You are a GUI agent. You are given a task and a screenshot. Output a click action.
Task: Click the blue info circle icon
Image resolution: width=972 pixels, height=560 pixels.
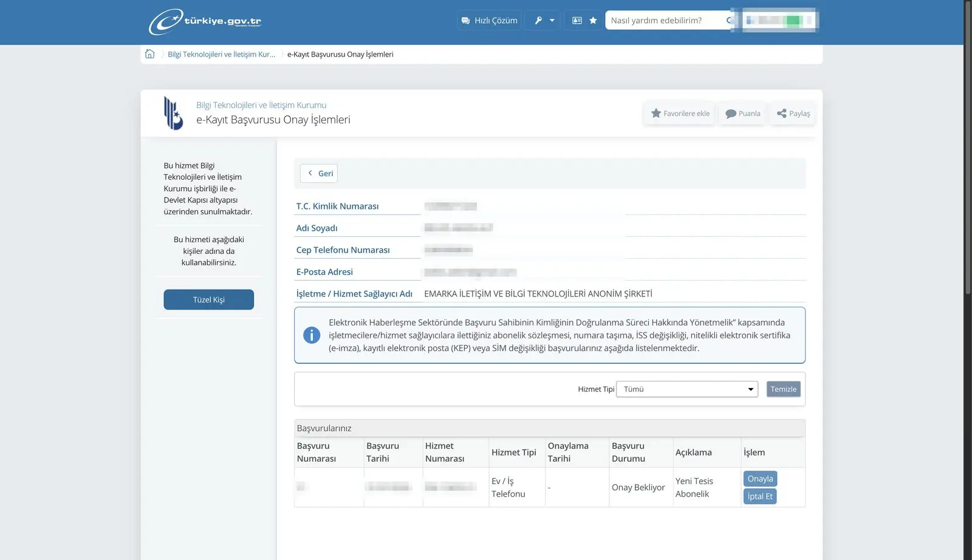pyautogui.click(x=312, y=335)
